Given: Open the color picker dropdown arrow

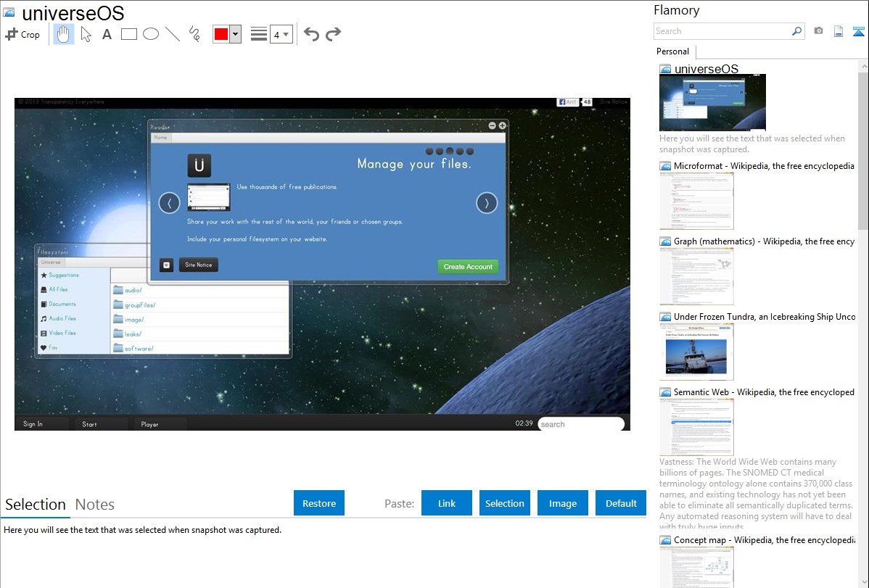Looking at the screenshot, I should tap(235, 34).
